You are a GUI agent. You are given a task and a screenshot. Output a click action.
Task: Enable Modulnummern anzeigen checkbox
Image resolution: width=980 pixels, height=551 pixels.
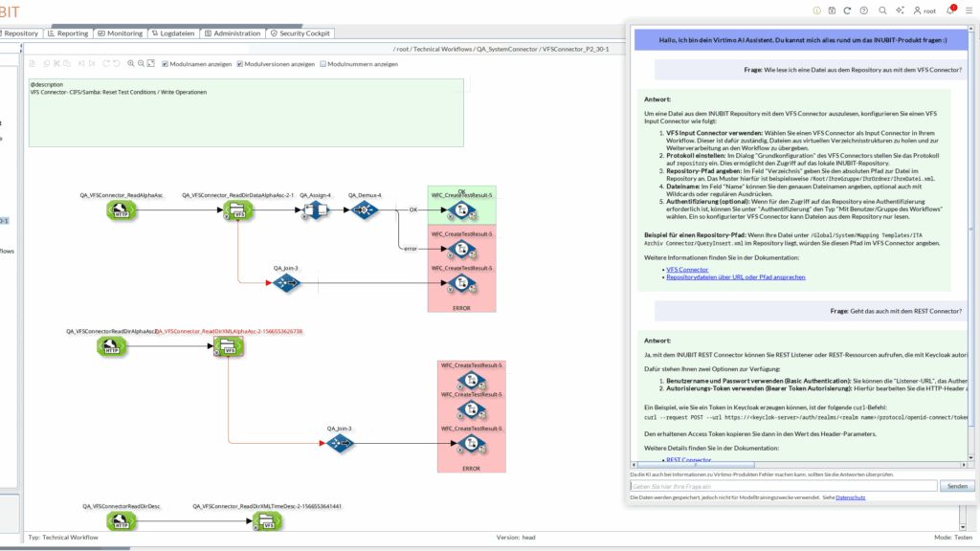[x=323, y=64]
